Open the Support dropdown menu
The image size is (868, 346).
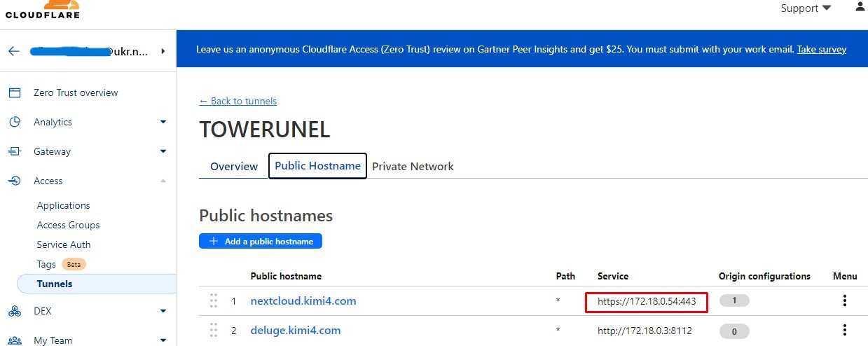point(806,8)
